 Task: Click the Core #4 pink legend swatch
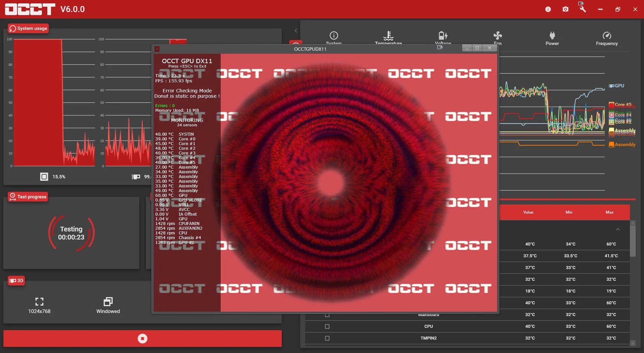(x=611, y=115)
